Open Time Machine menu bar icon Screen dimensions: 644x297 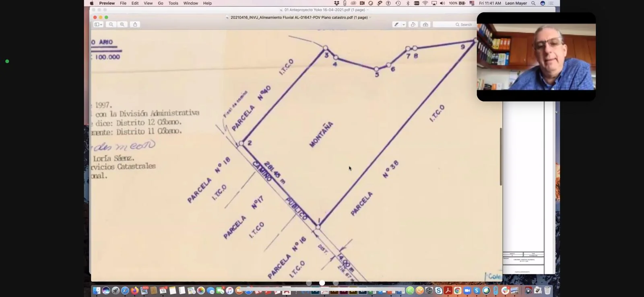(398, 3)
